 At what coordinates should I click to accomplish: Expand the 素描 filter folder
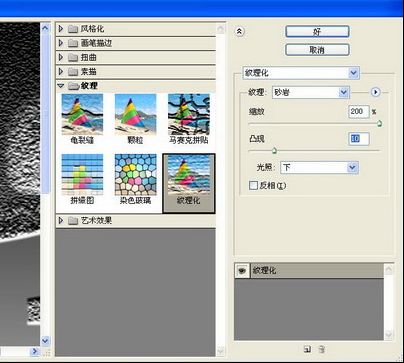point(61,71)
